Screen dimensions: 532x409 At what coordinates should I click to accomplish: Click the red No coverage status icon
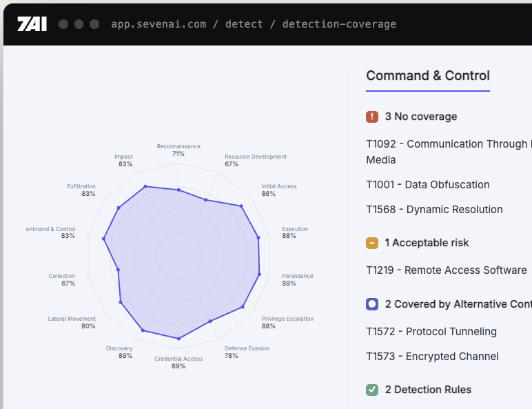click(x=372, y=117)
